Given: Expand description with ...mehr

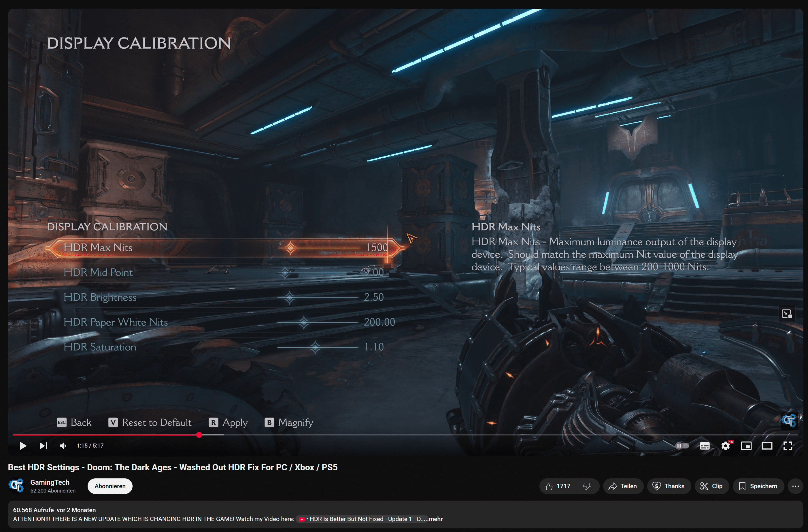Looking at the screenshot, I should 436,519.
